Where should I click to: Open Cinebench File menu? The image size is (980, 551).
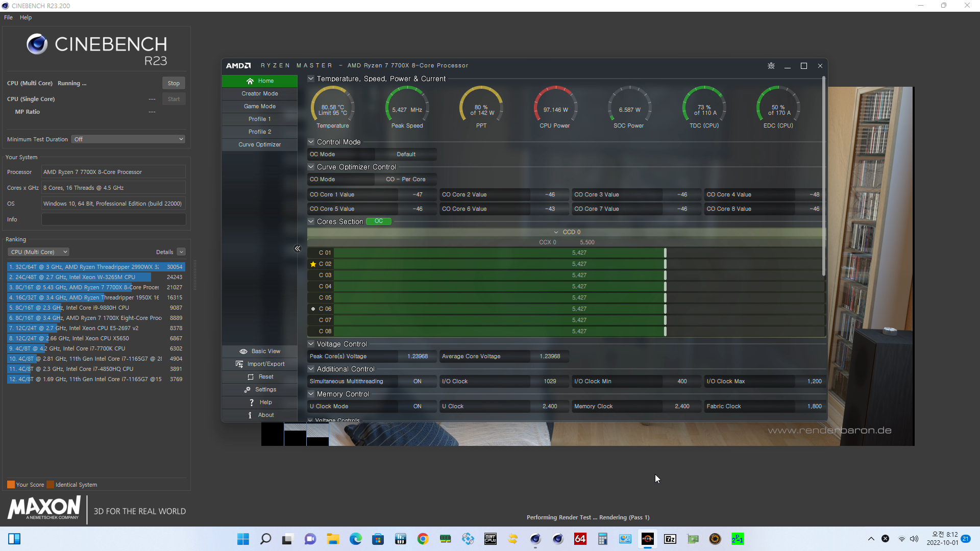pos(8,17)
